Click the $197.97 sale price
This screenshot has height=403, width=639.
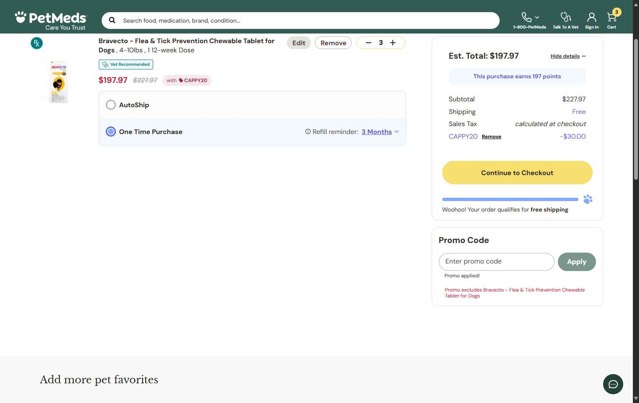[113, 80]
